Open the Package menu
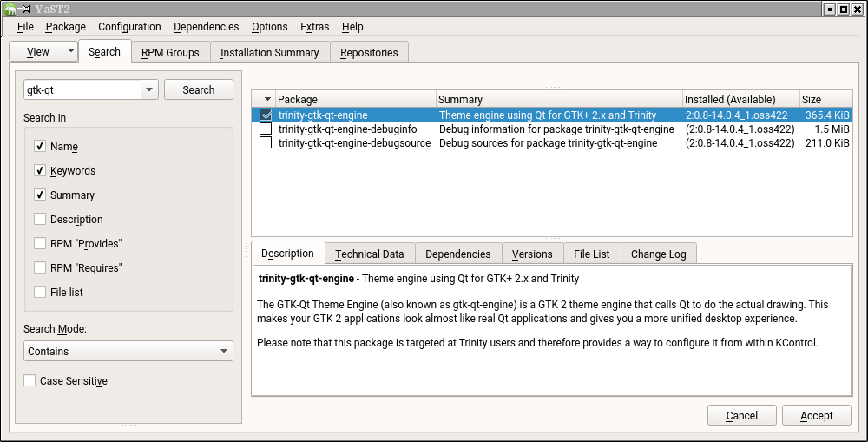The height and width of the screenshot is (442, 868). 66,27
